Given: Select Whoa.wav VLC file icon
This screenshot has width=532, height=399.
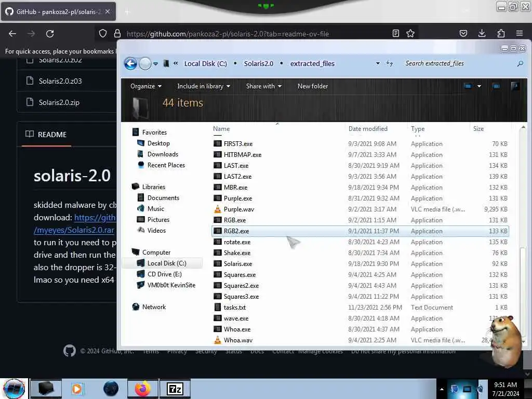Looking at the screenshot, I should pos(218,340).
